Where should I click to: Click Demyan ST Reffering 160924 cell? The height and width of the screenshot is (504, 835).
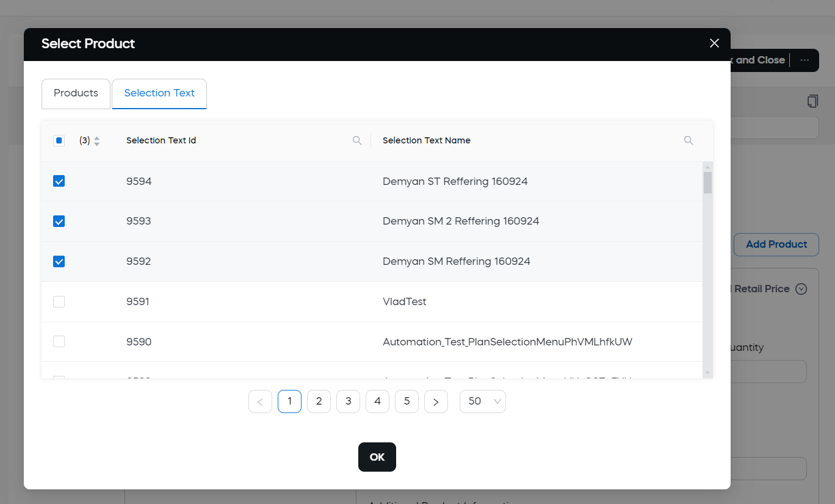coord(455,181)
